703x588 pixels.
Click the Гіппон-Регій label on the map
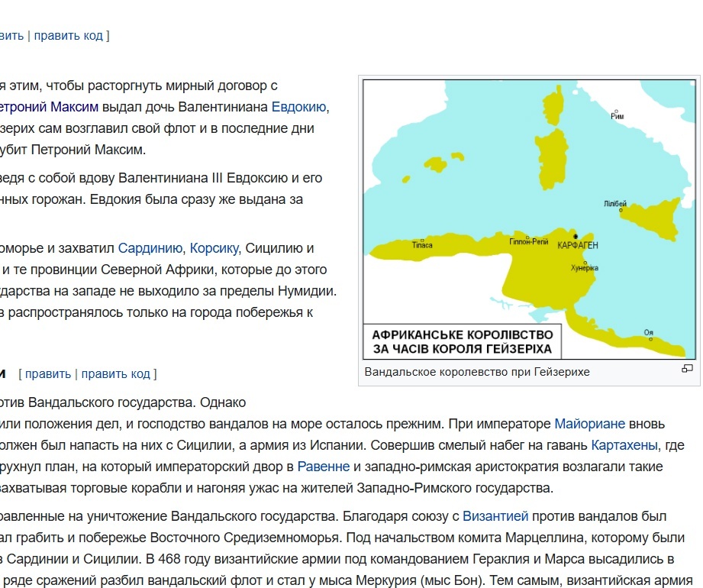(x=529, y=241)
